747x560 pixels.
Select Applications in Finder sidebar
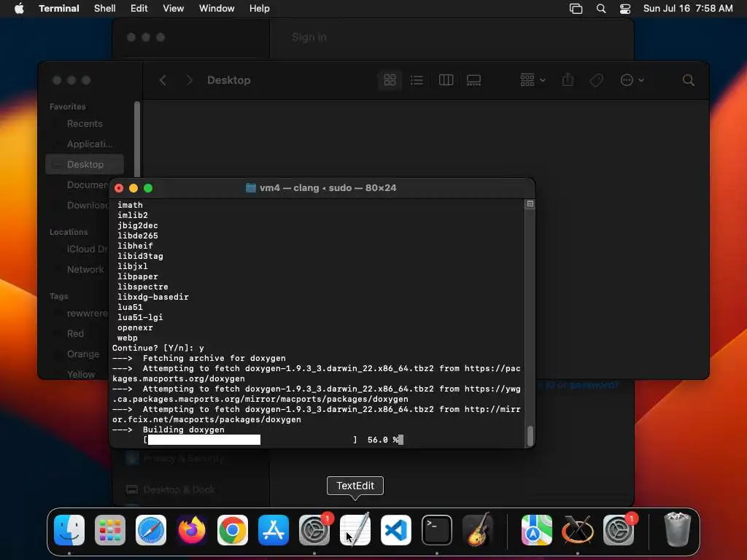click(x=85, y=144)
